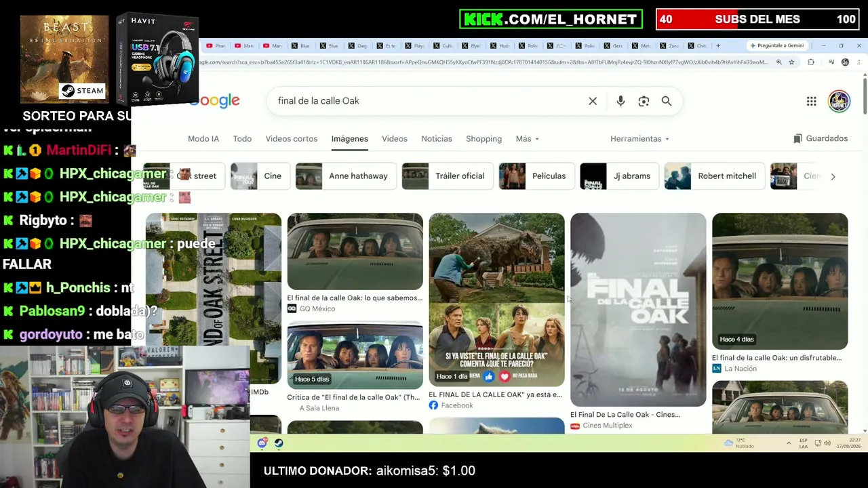Open "El final de la calle Oak: un disfrutable" title
The width and height of the screenshot is (868, 488).
(x=776, y=358)
